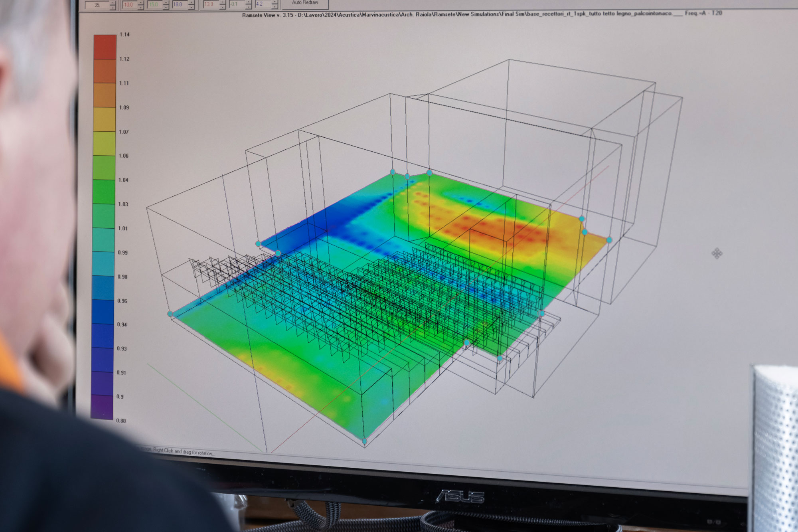
Task: Increase the 35 field with its up arrow
Action: [113, 3]
